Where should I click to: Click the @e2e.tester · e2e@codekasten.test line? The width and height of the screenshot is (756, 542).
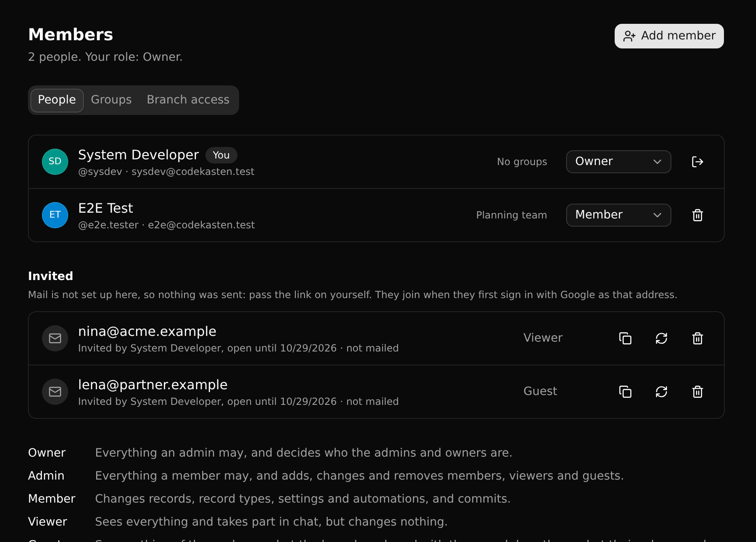(166, 225)
